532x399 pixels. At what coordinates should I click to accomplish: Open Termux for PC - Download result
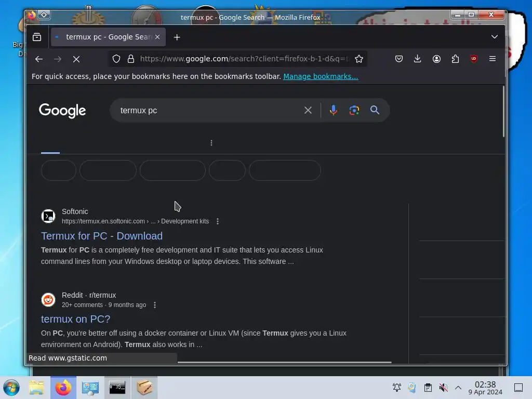(102, 236)
